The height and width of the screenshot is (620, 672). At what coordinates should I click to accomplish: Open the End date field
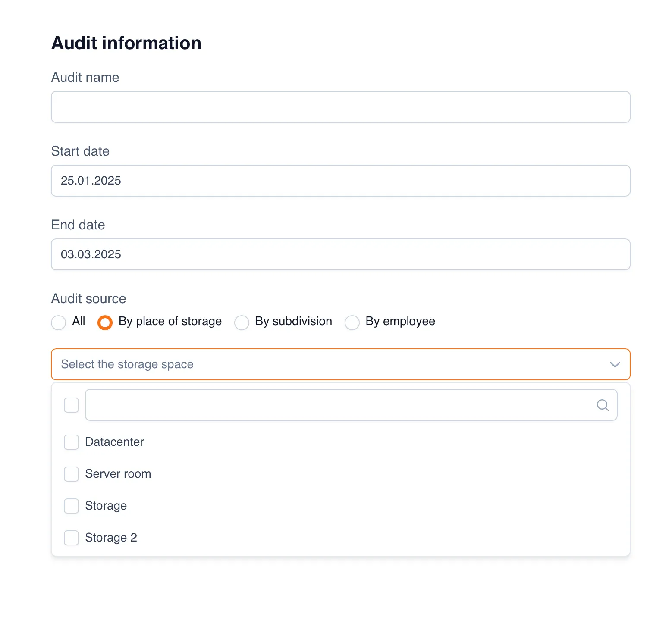click(340, 254)
